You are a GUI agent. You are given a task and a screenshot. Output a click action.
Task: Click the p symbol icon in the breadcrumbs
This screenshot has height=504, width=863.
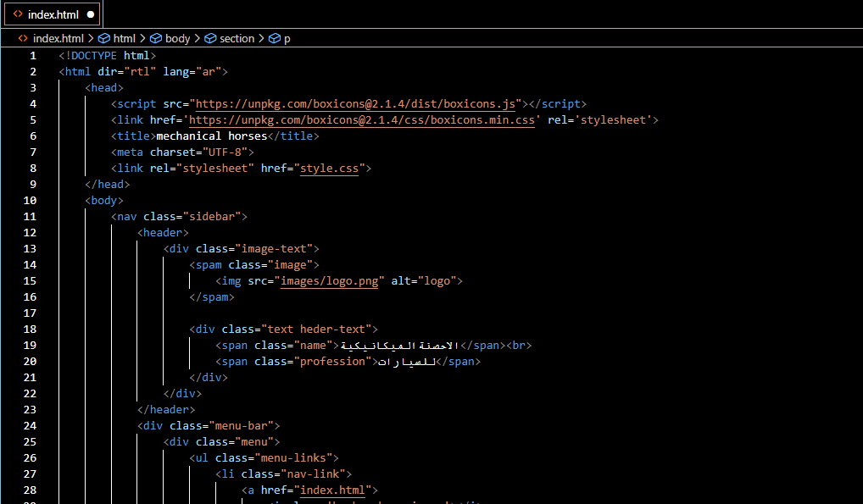point(274,38)
